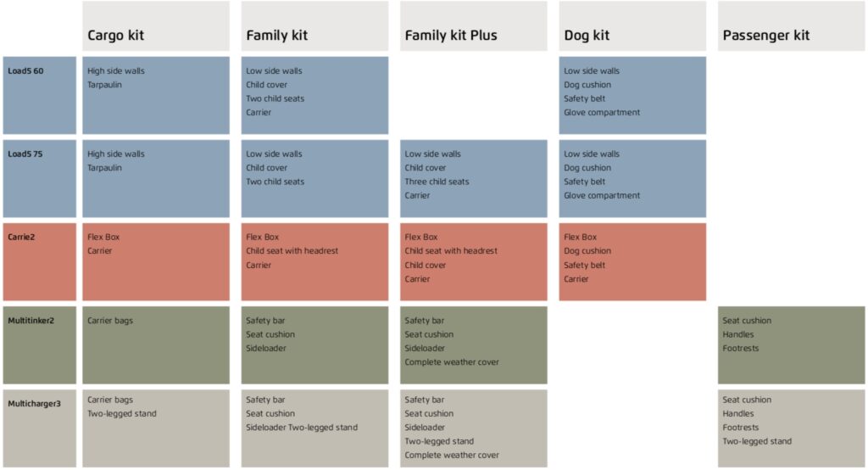Select the Multitinker2 row label
Image resolution: width=868 pixels, height=470 pixels.
point(39,344)
